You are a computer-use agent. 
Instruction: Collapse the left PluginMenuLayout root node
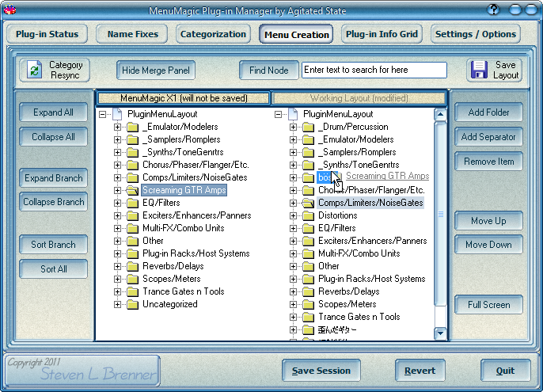tap(103, 114)
